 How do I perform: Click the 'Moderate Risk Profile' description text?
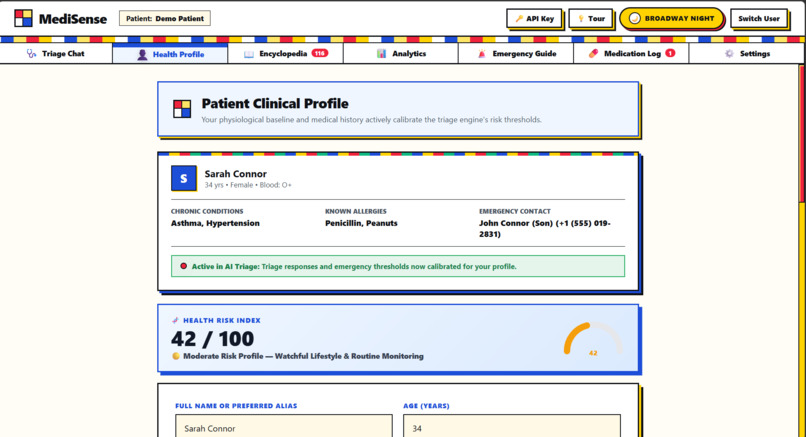pyautogui.click(x=303, y=356)
